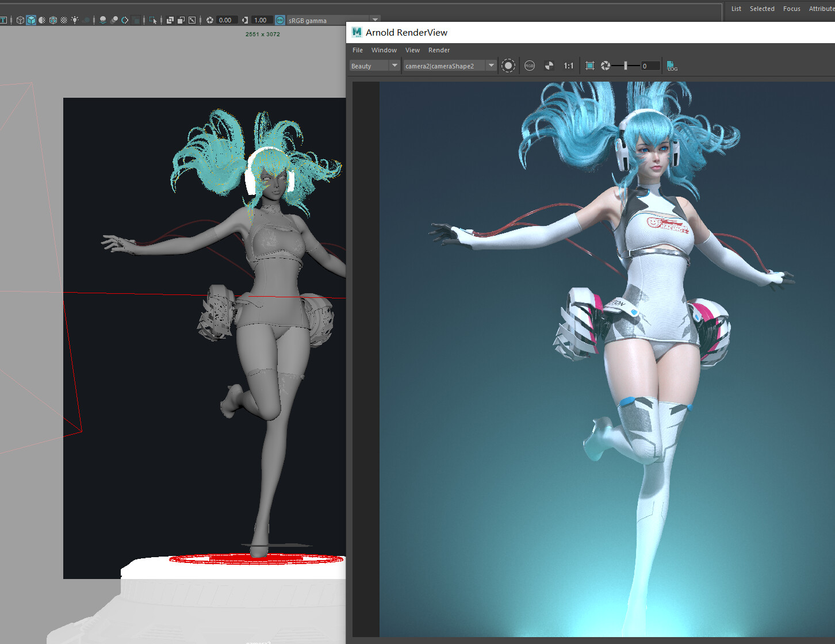Set render view to 1:1 zoom
The image size is (835, 644).
[x=569, y=66]
